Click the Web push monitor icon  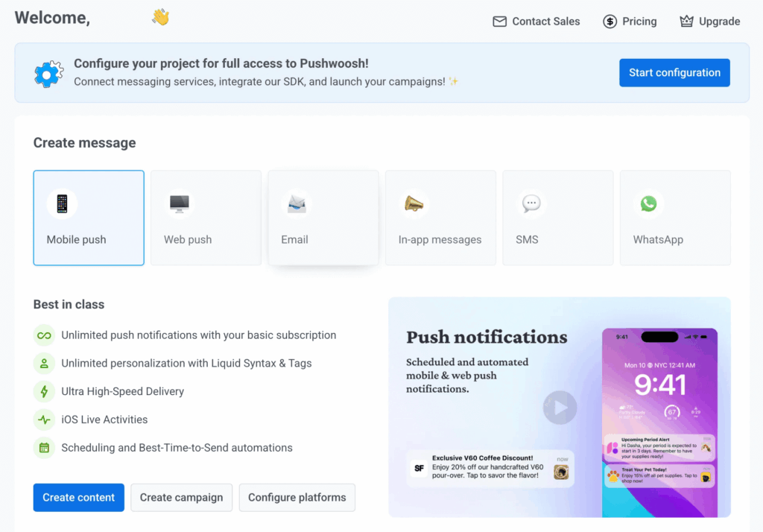point(179,202)
